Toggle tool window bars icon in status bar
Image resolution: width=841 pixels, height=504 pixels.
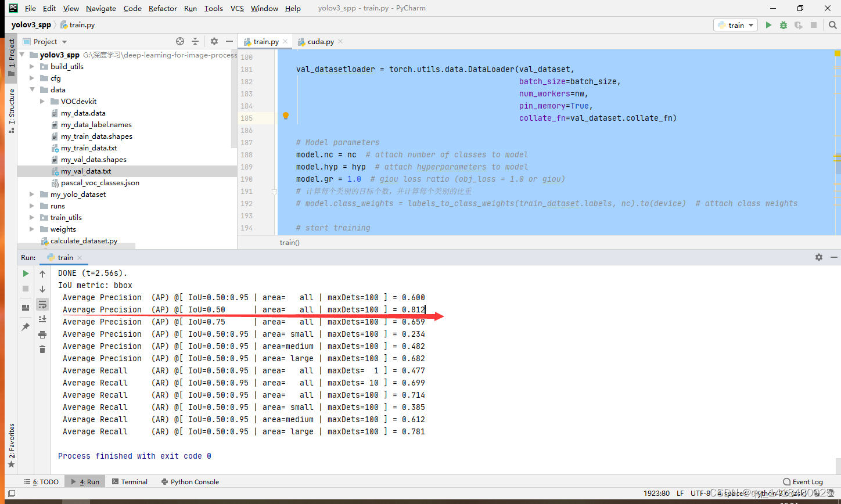pyautogui.click(x=11, y=494)
